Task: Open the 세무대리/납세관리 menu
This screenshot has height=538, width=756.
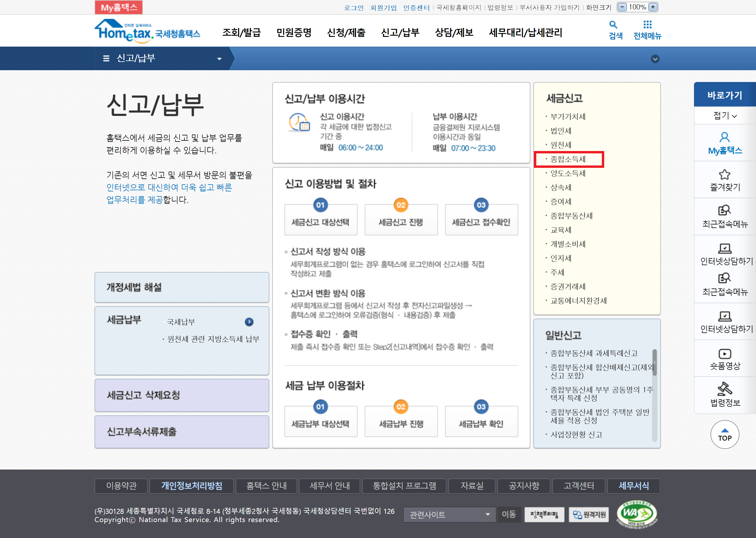Action: (525, 32)
